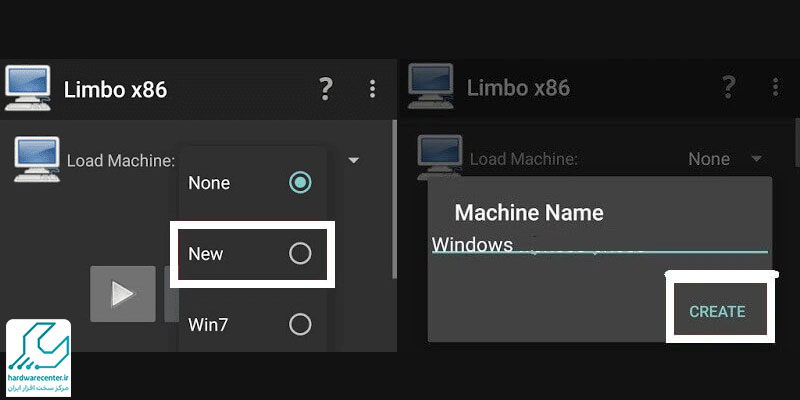Select the None radio button
Screen dimensions: 800x400
(x=299, y=183)
